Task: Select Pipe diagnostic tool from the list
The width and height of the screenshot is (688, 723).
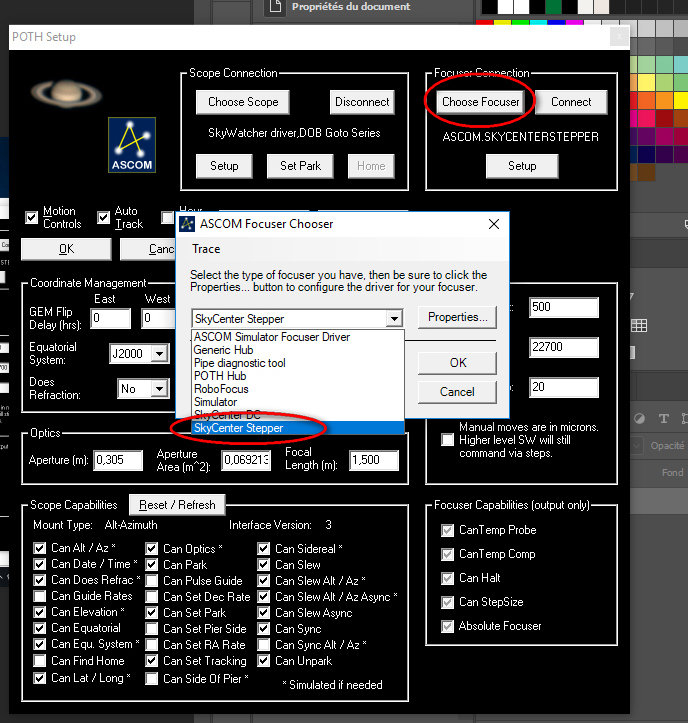Action: click(298, 363)
